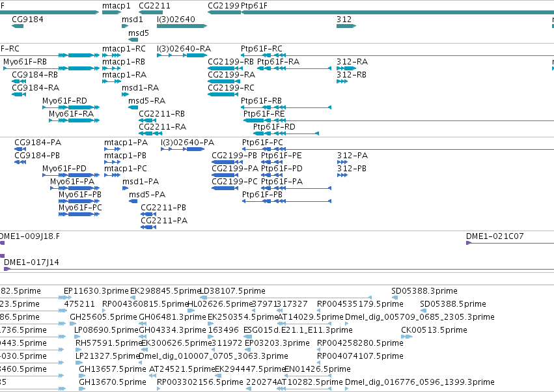Select the CG9184-PA protein label

38,143
